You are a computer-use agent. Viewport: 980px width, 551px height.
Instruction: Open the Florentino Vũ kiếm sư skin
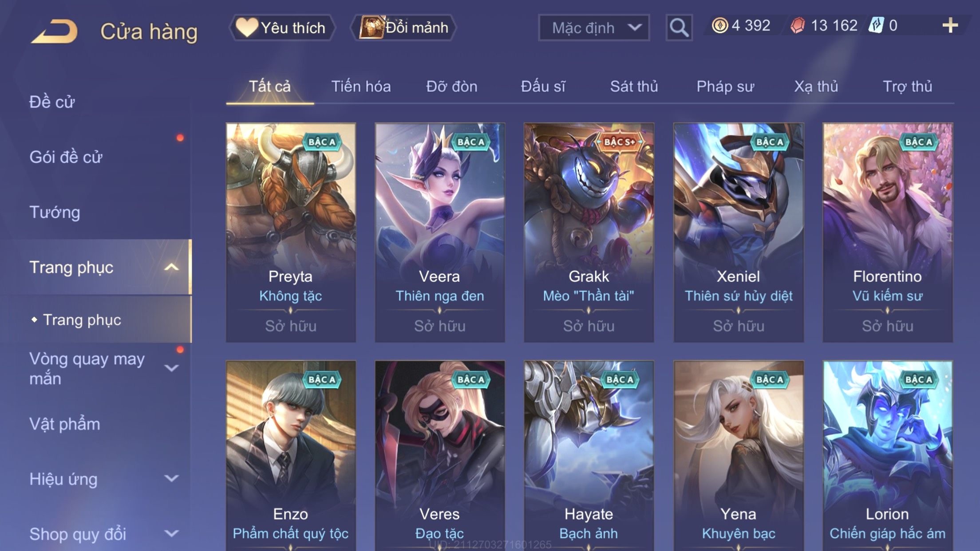(x=887, y=232)
